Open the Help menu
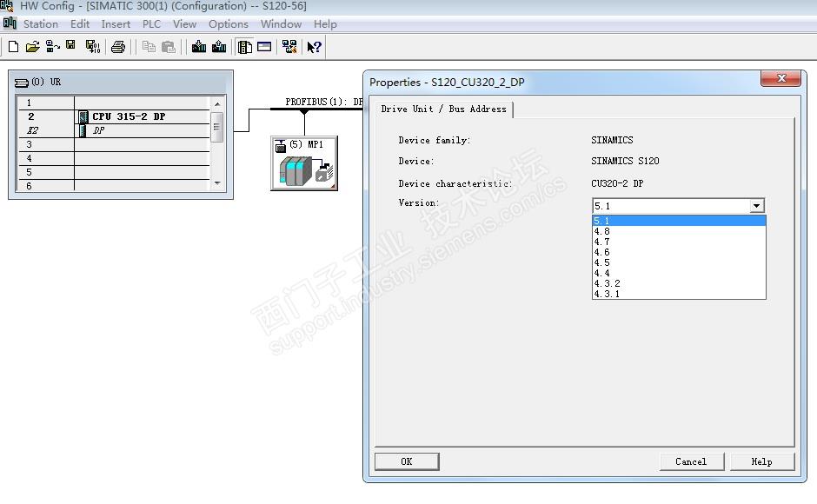 pos(325,24)
